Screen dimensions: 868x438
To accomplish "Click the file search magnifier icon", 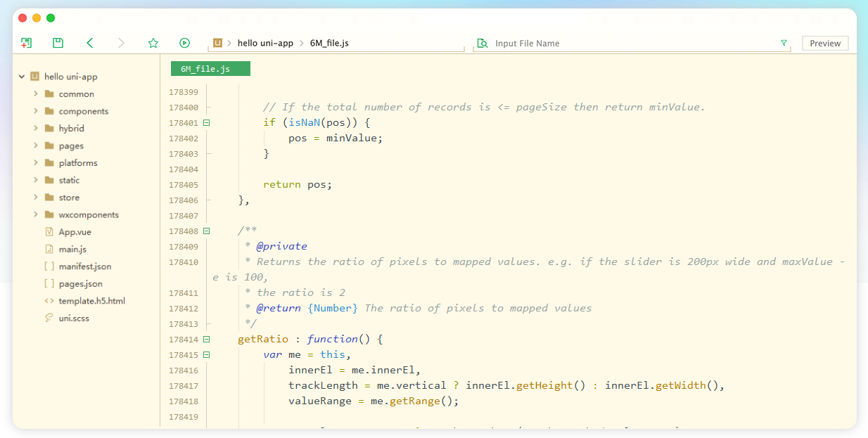I will click(482, 43).
